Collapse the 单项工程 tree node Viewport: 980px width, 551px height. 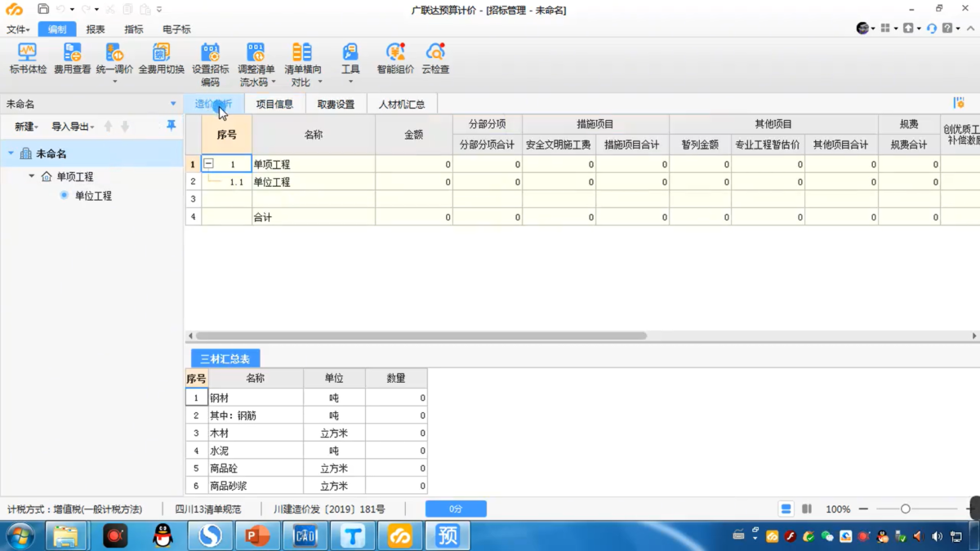(x=32, y=176)
